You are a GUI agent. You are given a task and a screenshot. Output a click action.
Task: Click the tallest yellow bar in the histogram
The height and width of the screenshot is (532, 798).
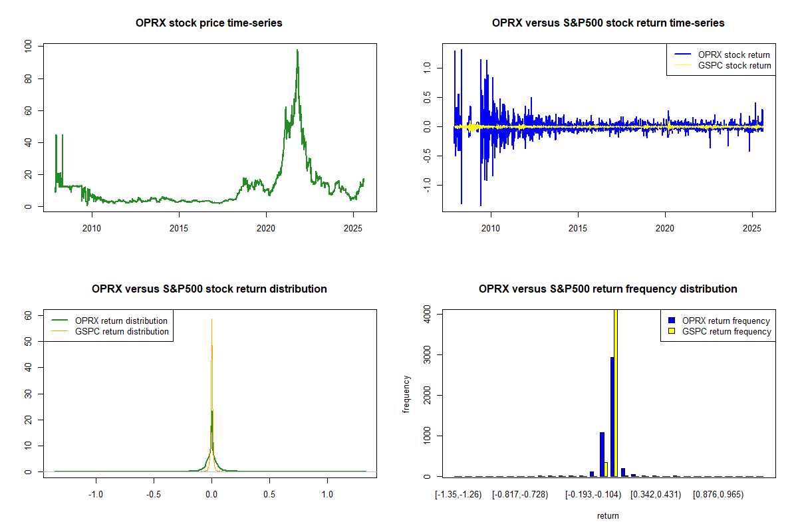pyautogui.click(x=615, y=399)
